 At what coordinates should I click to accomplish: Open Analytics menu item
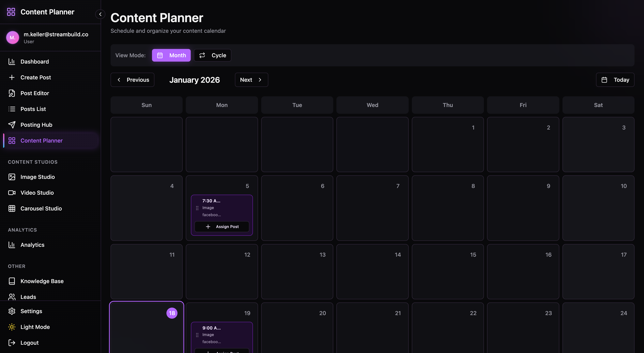(33, 245)
